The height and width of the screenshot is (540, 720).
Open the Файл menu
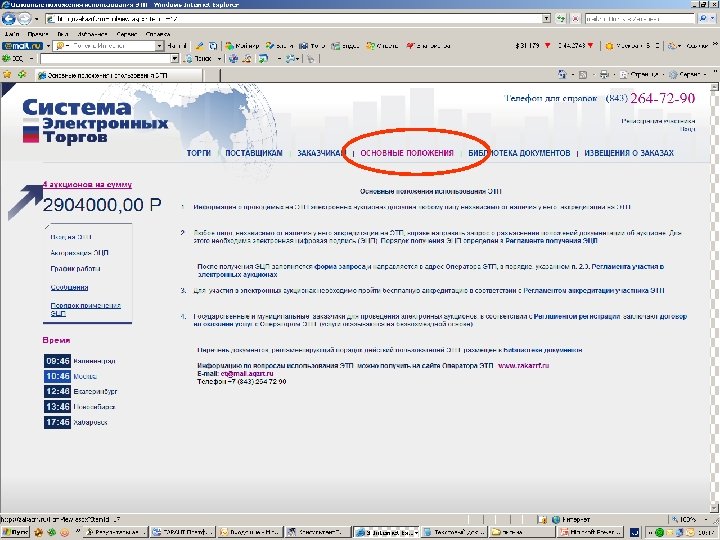coord(12,34)
